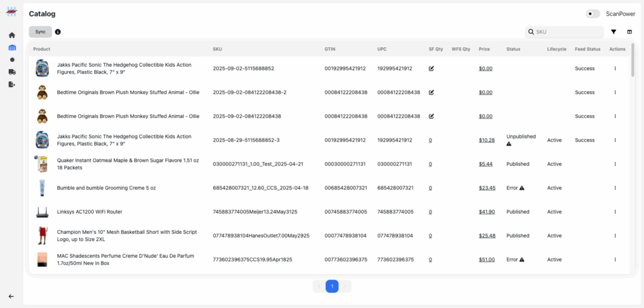Click the Catalog page title
Image resolution: width=644 pixels, height=308 pixels.
click(42, 14)
